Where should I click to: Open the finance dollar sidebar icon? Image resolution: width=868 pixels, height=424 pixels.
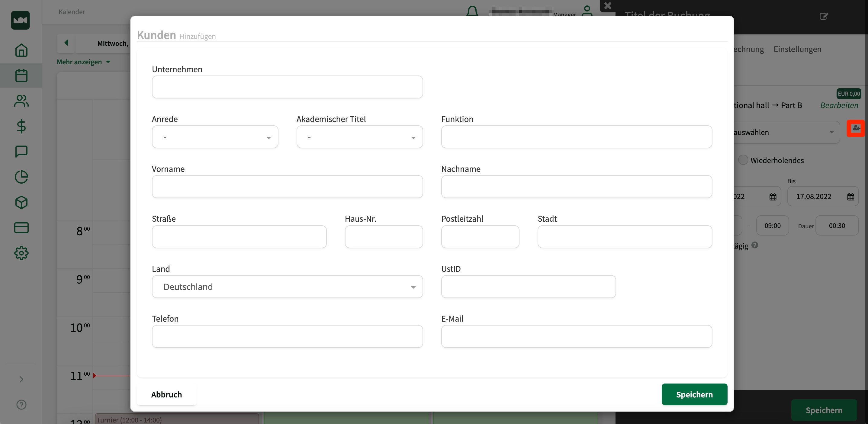21,127
